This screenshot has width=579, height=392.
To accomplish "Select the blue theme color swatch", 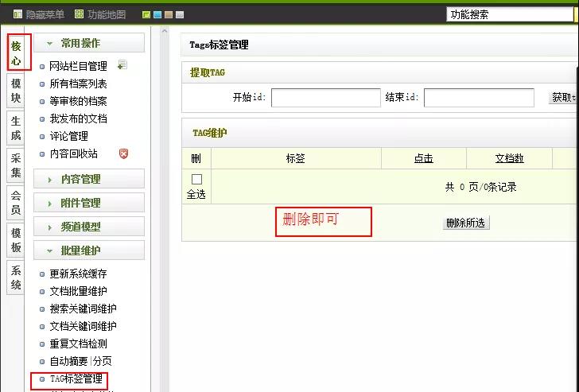I will coord(157,15).
